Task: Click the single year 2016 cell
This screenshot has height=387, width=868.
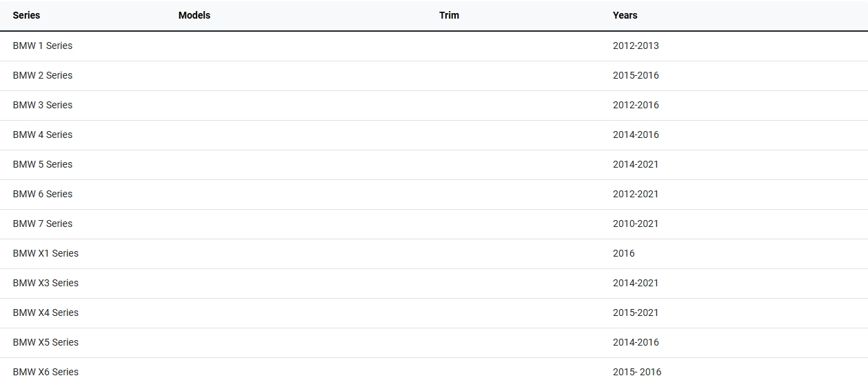Action: (623, 253)
